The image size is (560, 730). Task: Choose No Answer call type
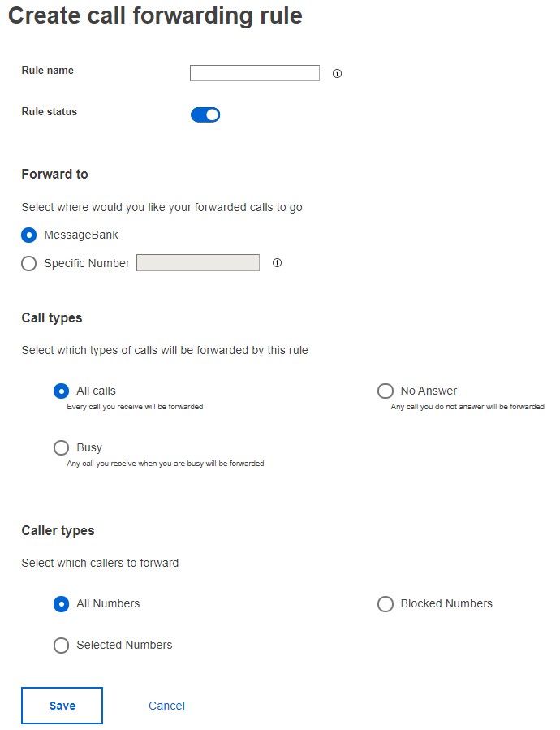pos(386,391)
